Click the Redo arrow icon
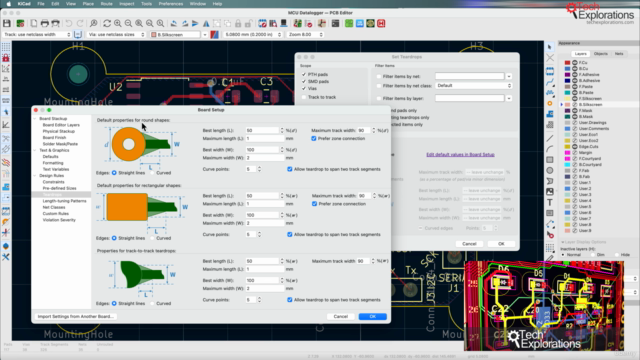 80,24
